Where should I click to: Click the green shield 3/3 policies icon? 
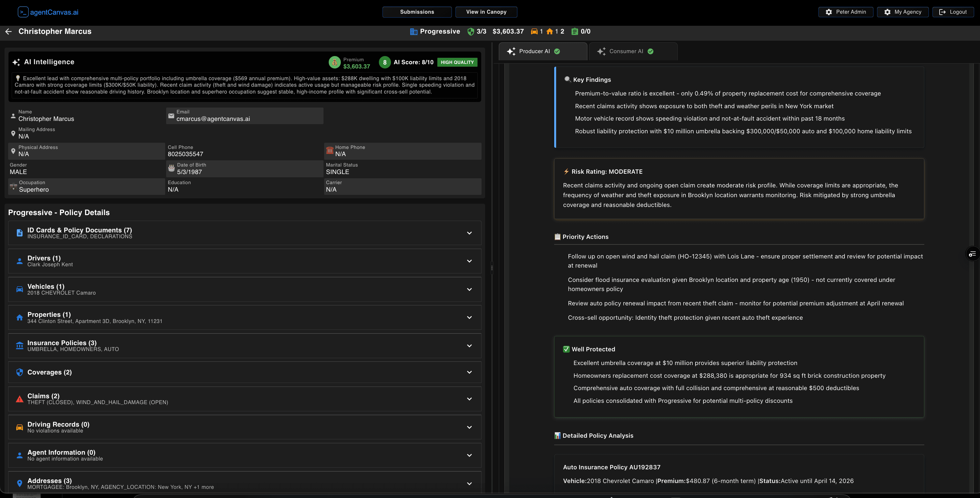coord(470,32)
